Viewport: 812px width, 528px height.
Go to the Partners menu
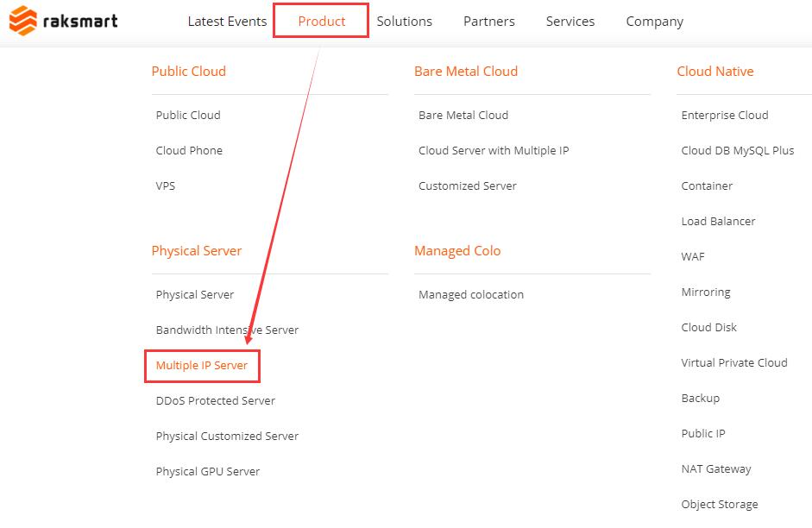[x=489, y=22]
